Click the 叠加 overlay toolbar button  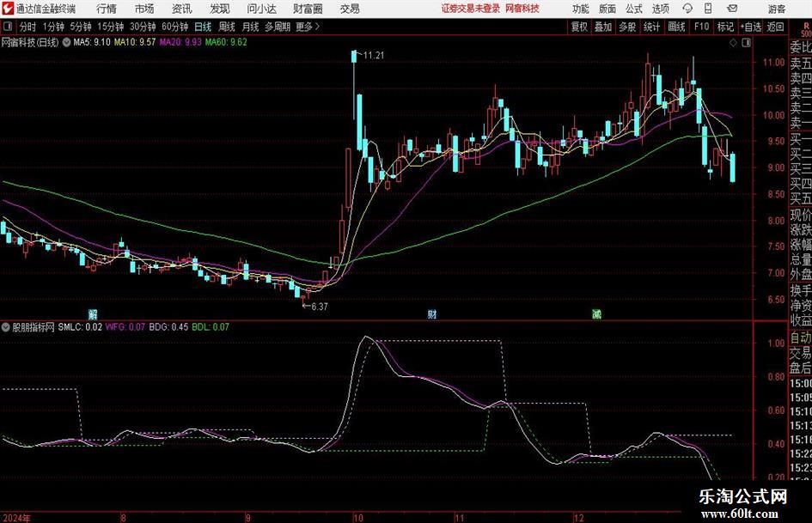603,27
